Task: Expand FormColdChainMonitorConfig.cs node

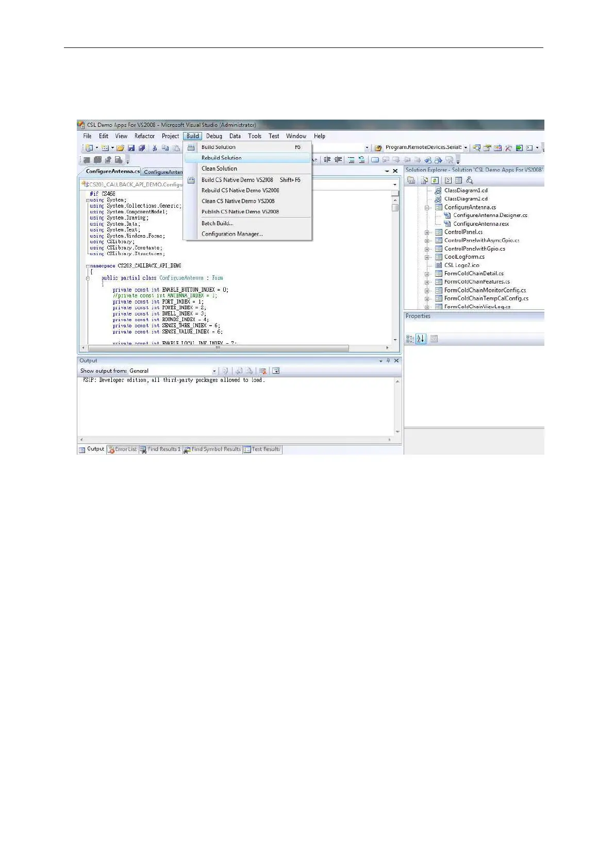Action: coord(427,290)
